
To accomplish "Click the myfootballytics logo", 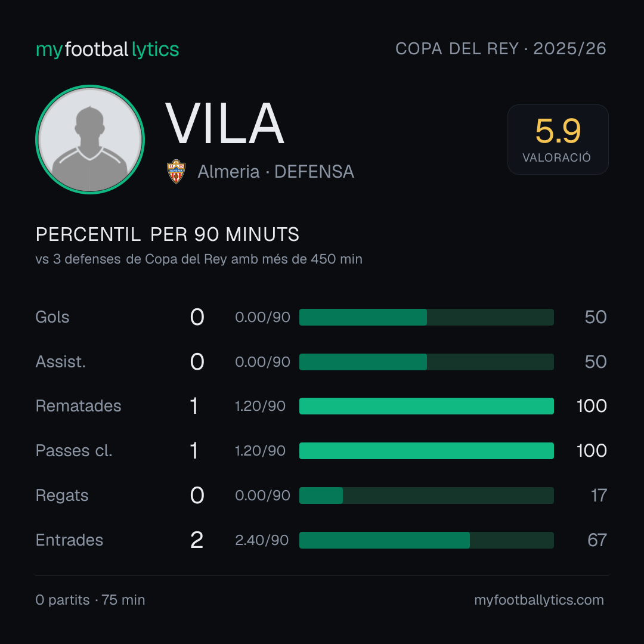I will [x=107, y=49].
